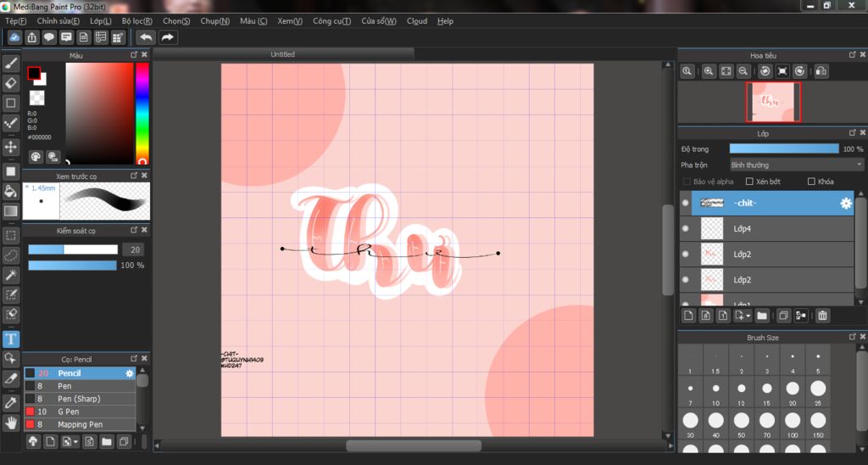Toggle visibility of -chit- layer
Screen dimensions: 868x465
(x=685, y=203)
